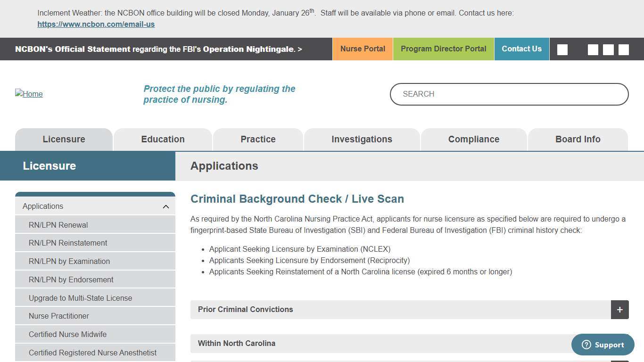Click the middle grouped social icon top right
Screen dimensions: 644x362
point(608,49)
